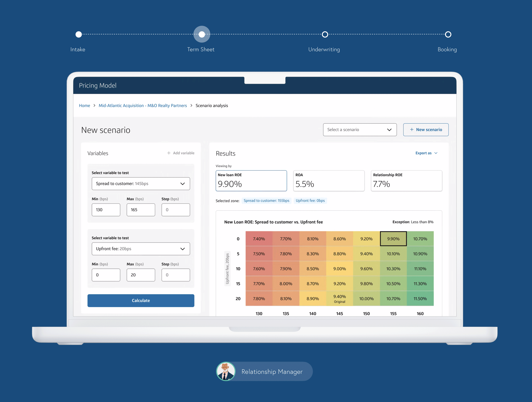Select the Underwriting step marker
This screenshot has width=532, height=402.
(325, 34)
